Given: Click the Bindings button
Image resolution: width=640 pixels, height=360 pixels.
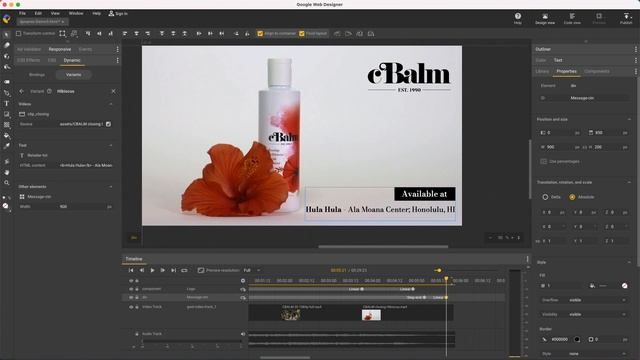Looking at the screenshot, I should pyautogui.click(x=37, y=75).
